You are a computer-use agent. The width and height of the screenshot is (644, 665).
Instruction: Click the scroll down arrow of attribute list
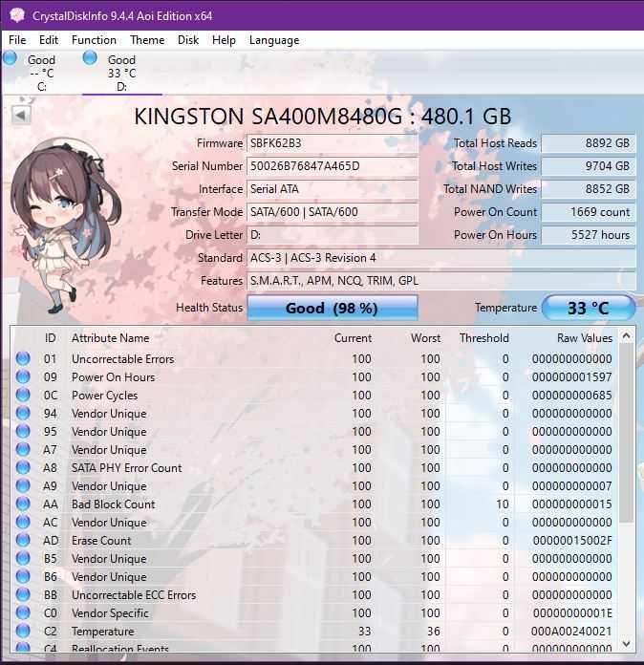pyautogui.click(x=626, y=644)
